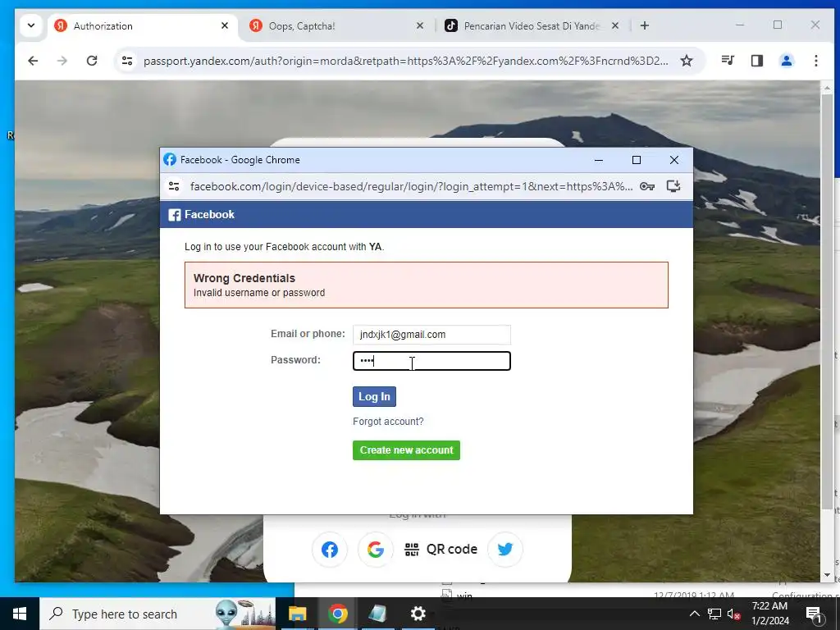The height and width of the screenshot is (630, 840).
Task: Toggle the Chrome side panel
Action: tap(757, 61)
